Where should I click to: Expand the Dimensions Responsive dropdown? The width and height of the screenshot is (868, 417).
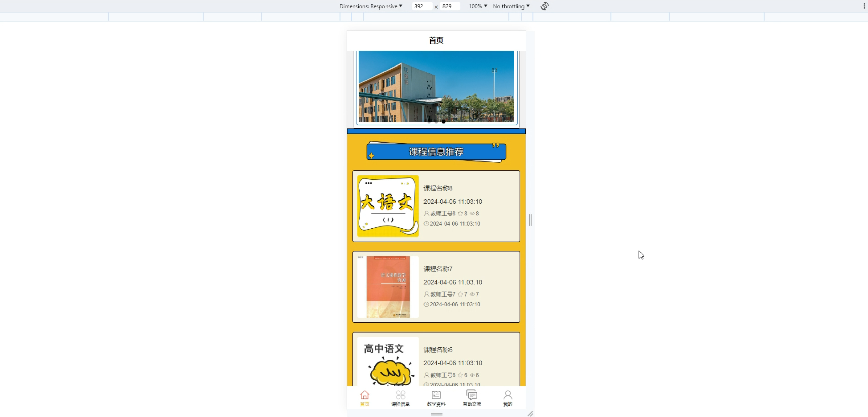coord(371,6)
